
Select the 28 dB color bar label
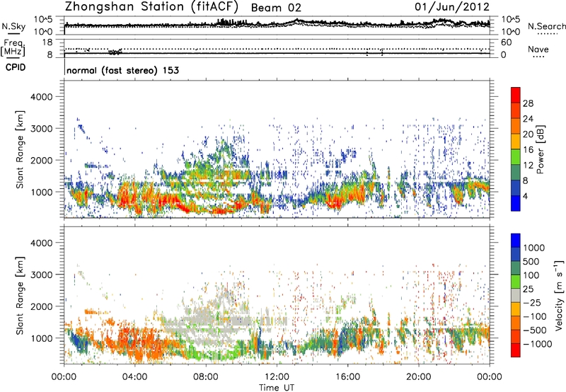(x=528, y=103)
